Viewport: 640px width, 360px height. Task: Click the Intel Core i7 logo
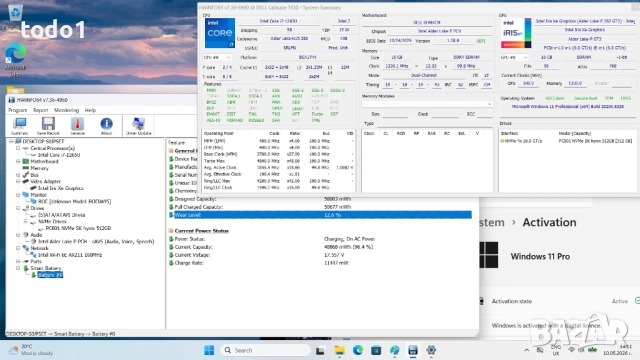pos(220,33)
